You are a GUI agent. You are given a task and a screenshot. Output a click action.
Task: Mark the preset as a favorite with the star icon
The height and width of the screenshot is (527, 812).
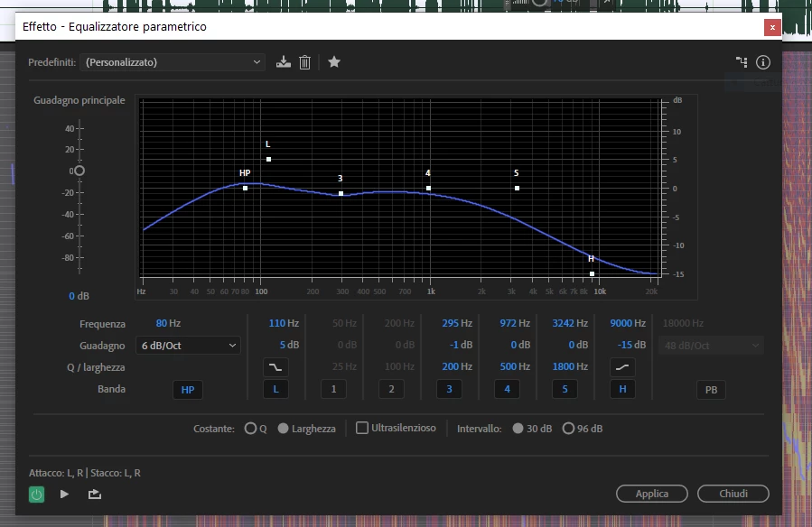click(334, 62)
